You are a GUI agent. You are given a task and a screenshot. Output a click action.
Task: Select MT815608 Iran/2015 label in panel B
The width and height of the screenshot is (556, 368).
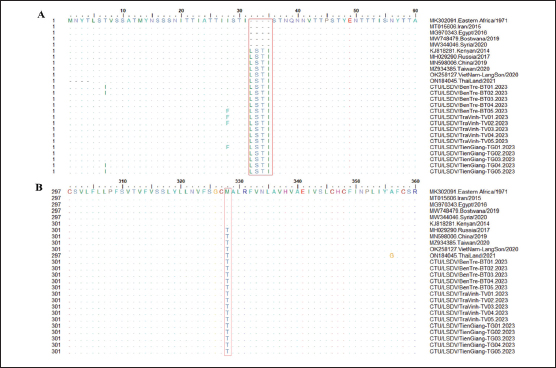pyautogui.click(x=455, y=198)
